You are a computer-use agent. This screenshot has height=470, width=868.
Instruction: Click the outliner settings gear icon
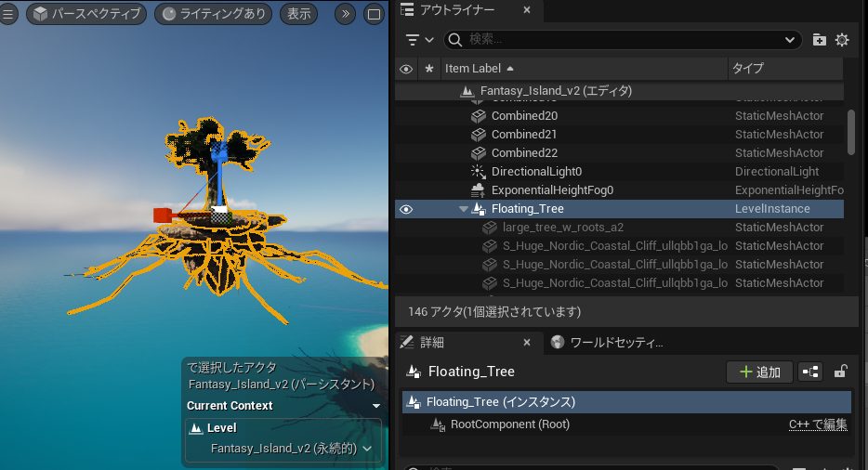coord(842,40)
